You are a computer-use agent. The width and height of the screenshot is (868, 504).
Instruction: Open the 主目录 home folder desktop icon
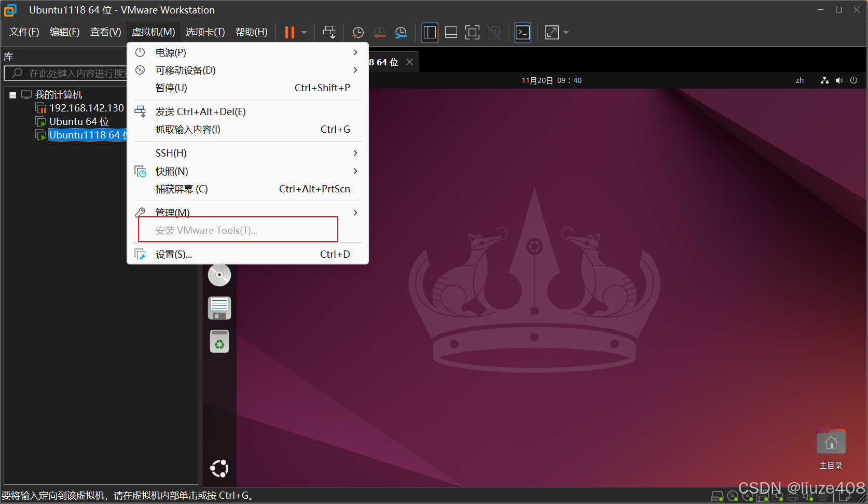click(x=831, y=449)
